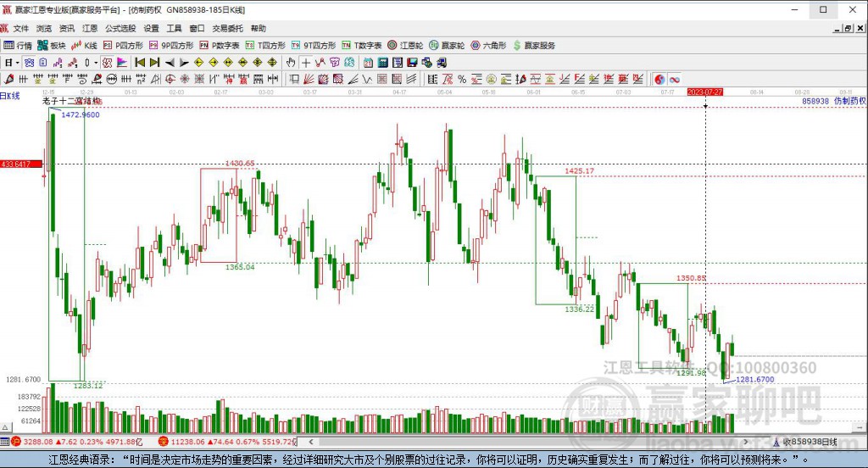Click the blue infinity symbol icon
Image resolution: width=868 pixels, height=468 pixels.
(674, 79)
